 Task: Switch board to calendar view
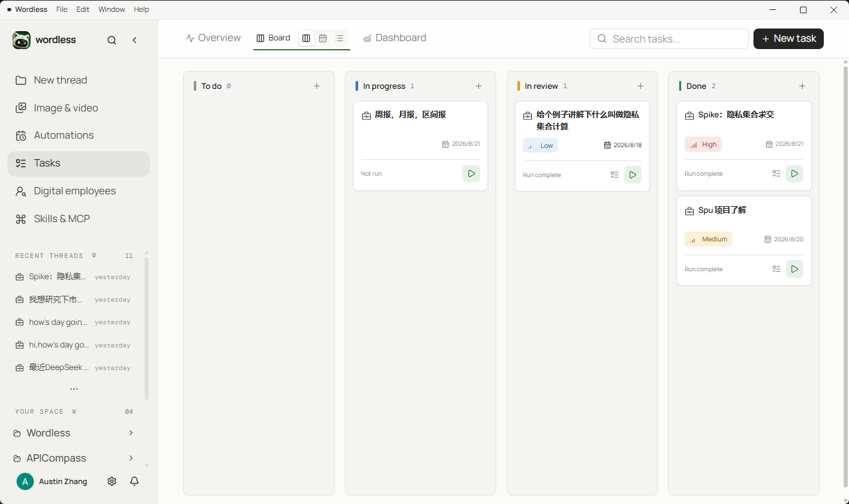point(323,38)
